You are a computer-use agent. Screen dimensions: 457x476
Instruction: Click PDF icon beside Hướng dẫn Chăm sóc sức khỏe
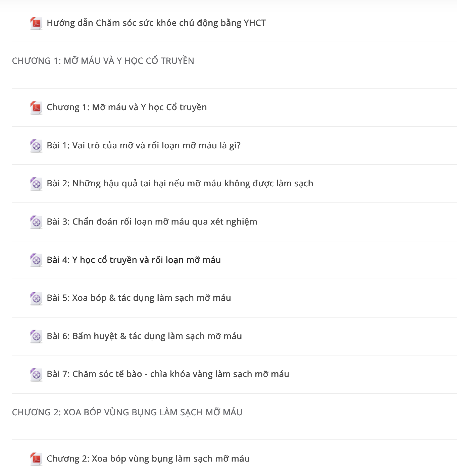coord(36,23)
